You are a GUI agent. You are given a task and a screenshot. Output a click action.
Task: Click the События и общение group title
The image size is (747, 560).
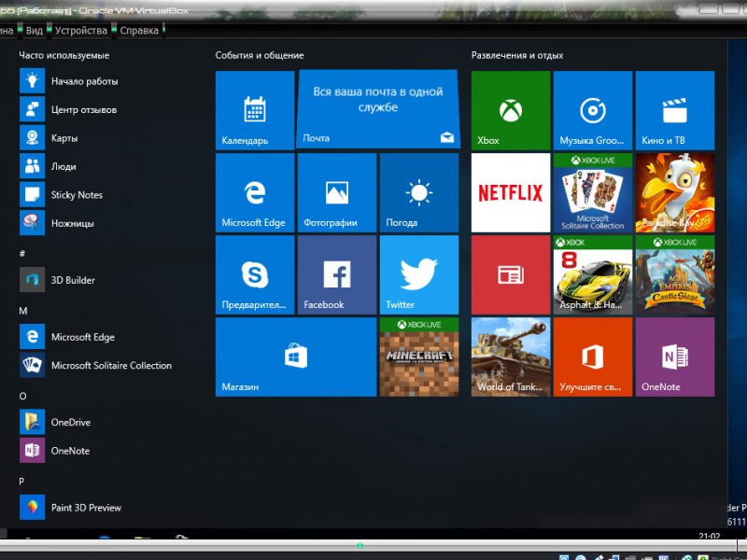click(x=260, y=55)
